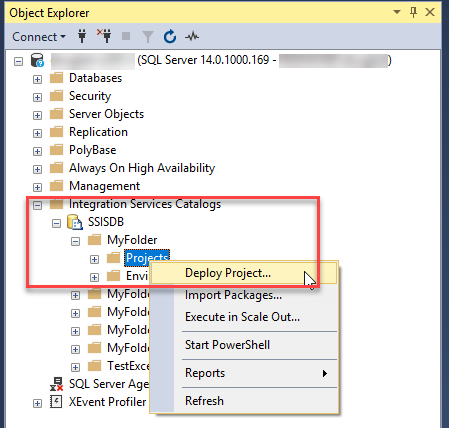
Task: Select the SQL Server Agent tree item
Action: tap(109, 384)
